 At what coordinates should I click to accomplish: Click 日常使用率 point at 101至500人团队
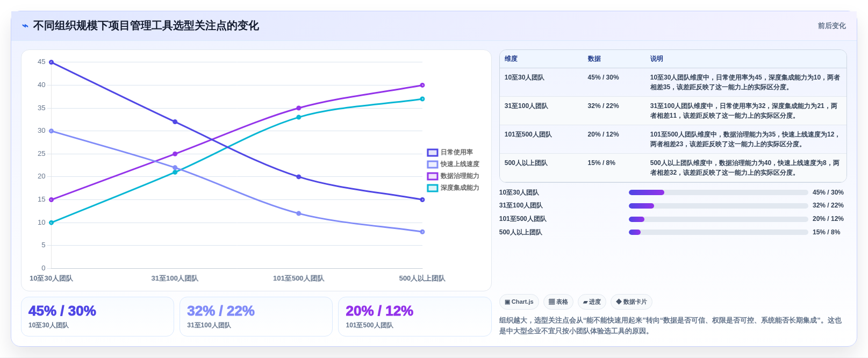(x=299, y=177)
